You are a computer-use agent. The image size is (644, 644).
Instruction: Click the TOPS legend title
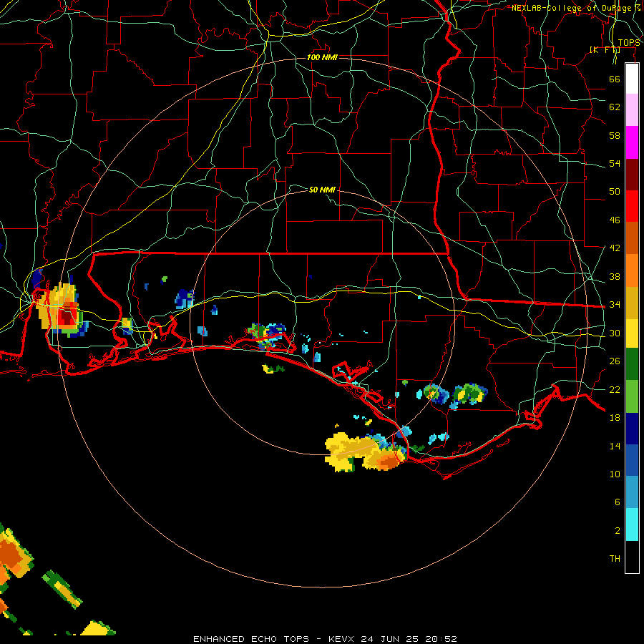tap(629, 43)
